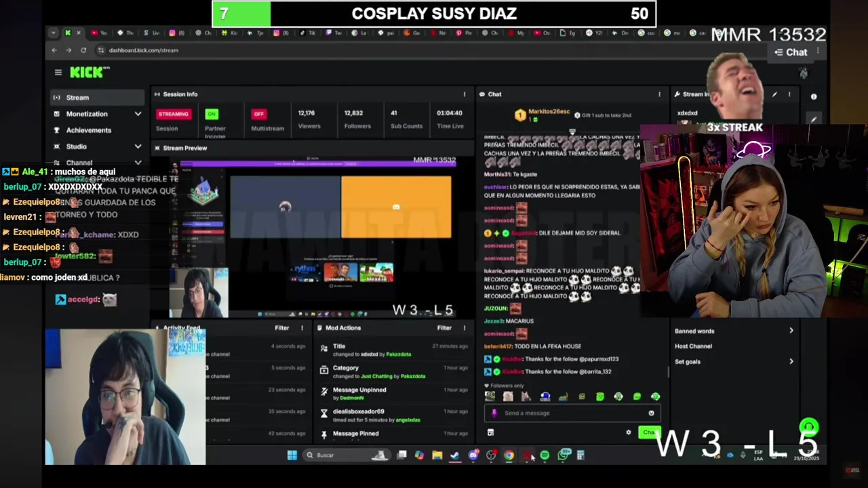Toggle the Partner Income ON switch
Screen dimensions: 868x488
(x=212, y=114)
